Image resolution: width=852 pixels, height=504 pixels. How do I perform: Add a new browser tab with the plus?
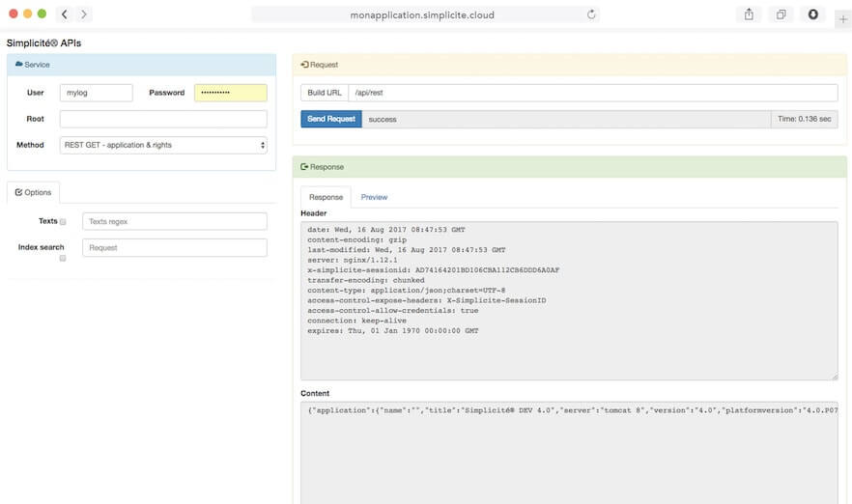pyautogui.click(x=842, y=19)
